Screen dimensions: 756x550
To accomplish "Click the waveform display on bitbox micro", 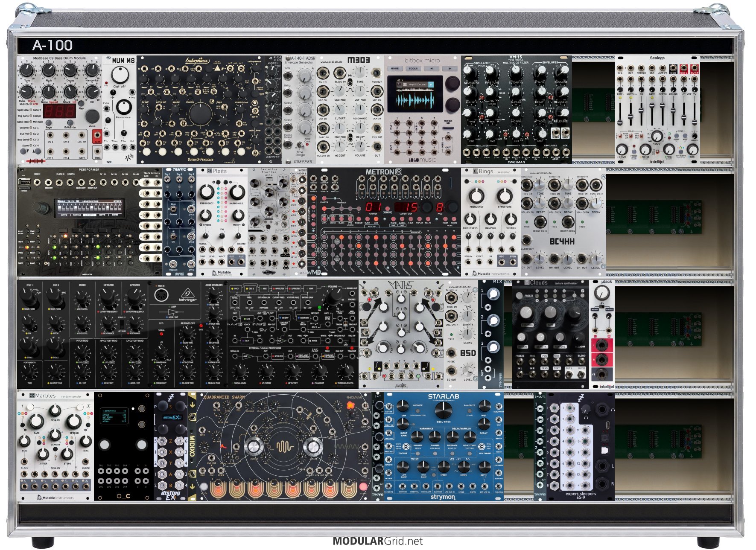I will 415,101.
